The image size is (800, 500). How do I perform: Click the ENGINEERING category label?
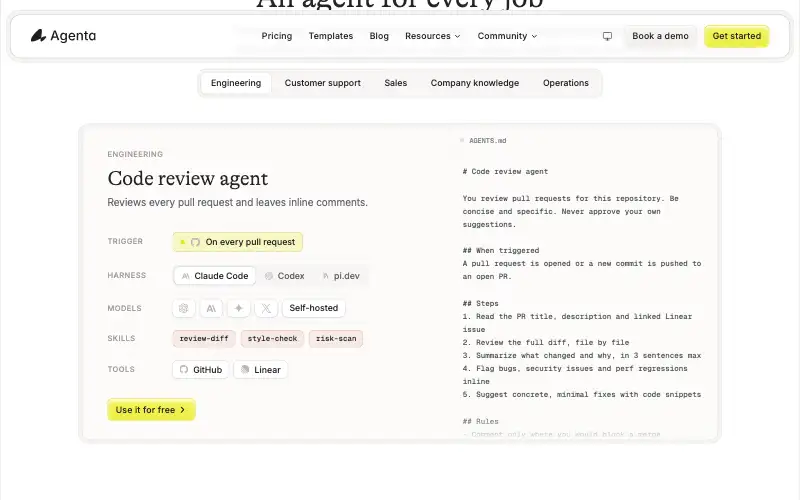click(x=135, y=154)
